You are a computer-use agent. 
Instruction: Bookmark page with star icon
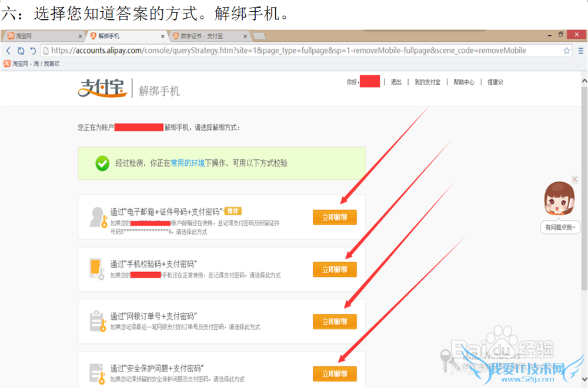point(567,51)
